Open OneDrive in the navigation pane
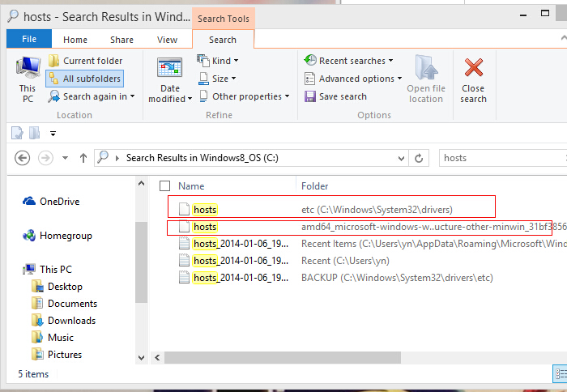This screenshot has height=392, width=567. (59, 202)
